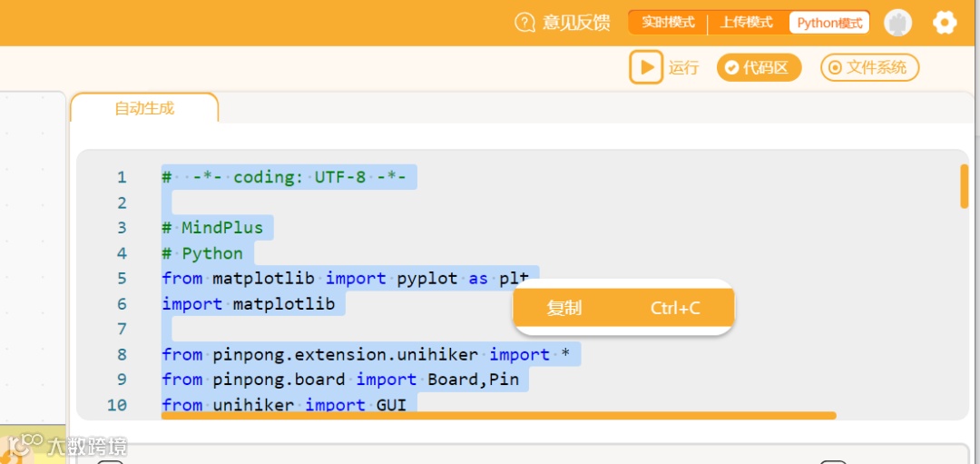The image size is (980, 464).
Task: Switch to 上传模式 mode
Action: (x=746, y=23)
